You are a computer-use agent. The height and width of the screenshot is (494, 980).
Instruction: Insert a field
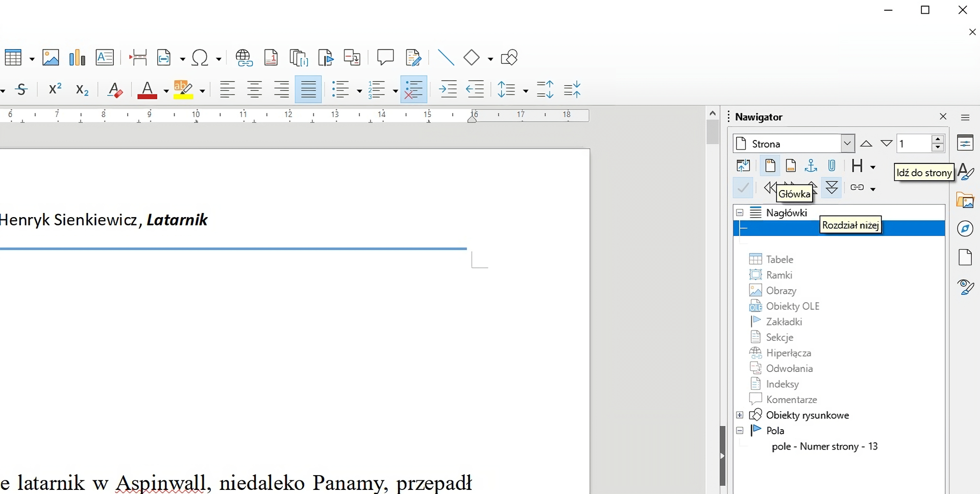pyautogui.click(x=164, y=58)
